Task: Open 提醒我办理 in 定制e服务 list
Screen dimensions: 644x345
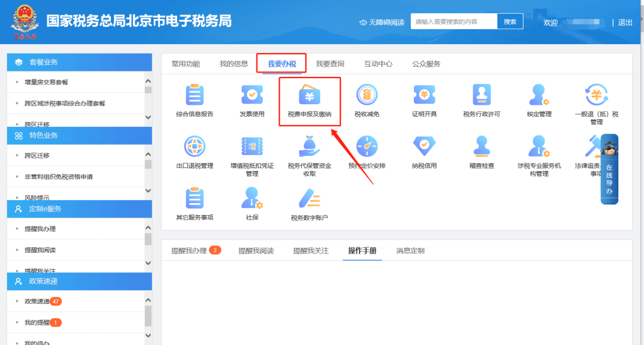Action: click(x=40, y=229)
